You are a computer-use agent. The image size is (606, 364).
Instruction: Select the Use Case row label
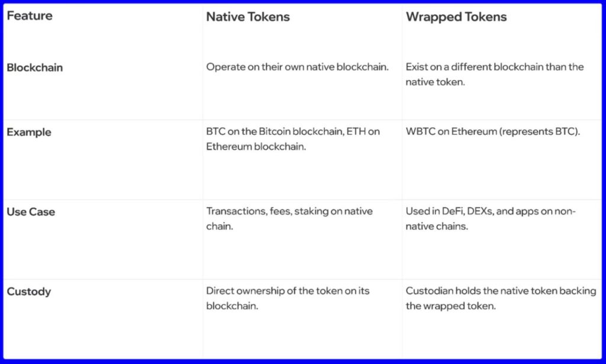pyautogui.click(x=31, y=212)
